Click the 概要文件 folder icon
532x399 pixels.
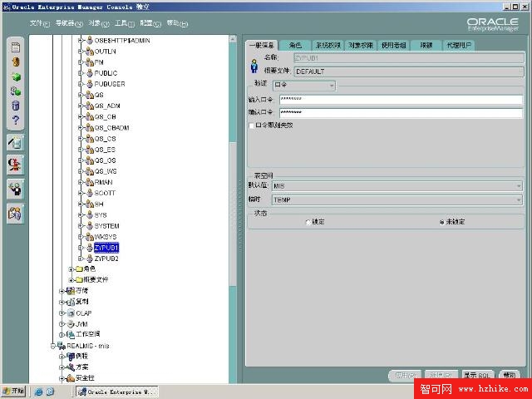coord(80,280)
